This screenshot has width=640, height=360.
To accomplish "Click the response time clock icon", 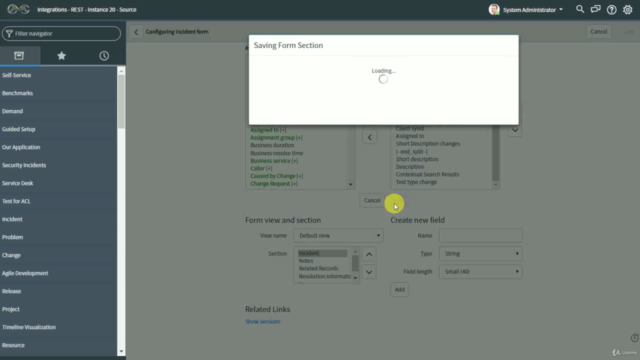I will (635, 338).
